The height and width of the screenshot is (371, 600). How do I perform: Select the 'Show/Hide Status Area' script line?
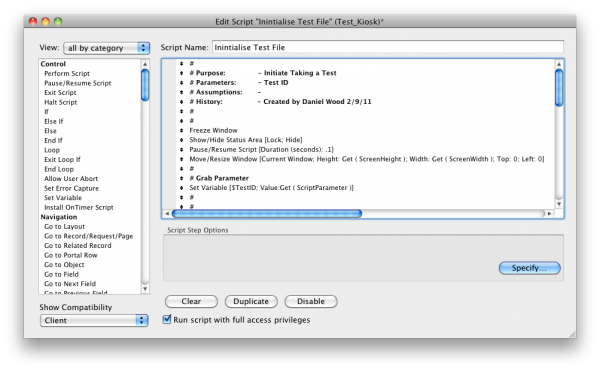coord(246,140)
